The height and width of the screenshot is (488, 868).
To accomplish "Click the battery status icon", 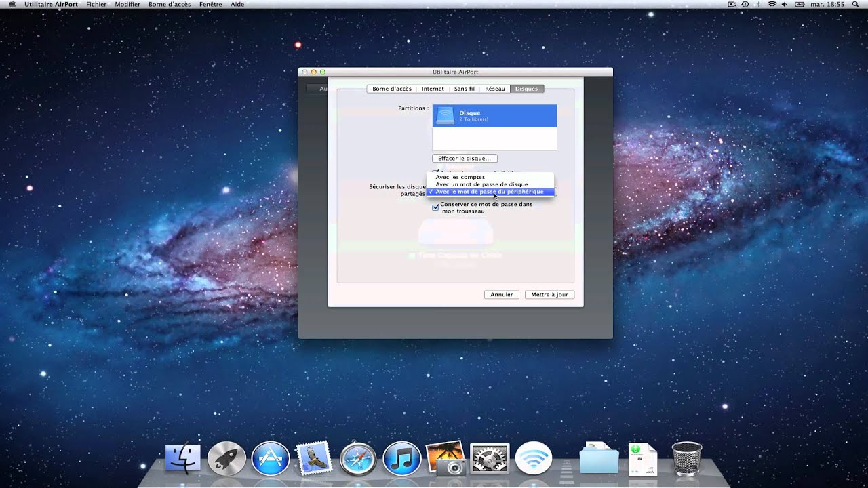I will [800, 4].
